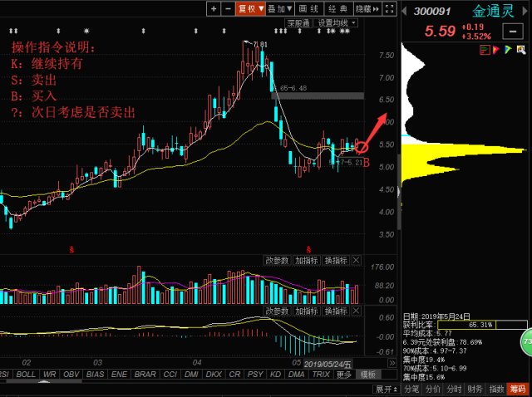The height and width of the screenshot is (397, 532).
Task: Click 换指标 on the MACD panel
Action: (x=336, y=311)
